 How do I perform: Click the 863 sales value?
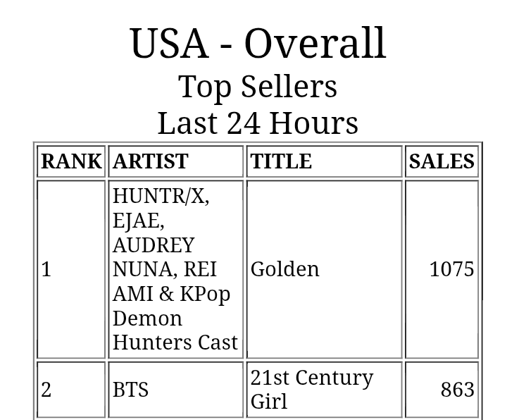pos(457,390)
